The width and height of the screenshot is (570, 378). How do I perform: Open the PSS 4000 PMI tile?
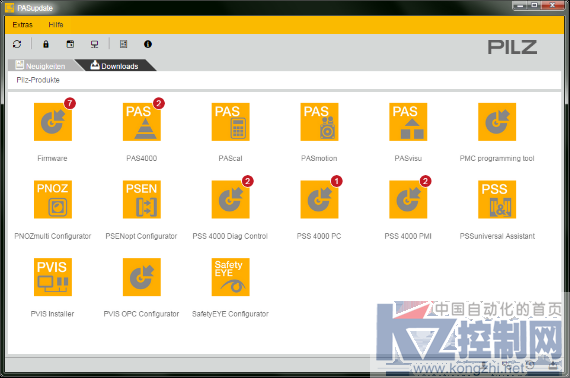pos(408,199)
